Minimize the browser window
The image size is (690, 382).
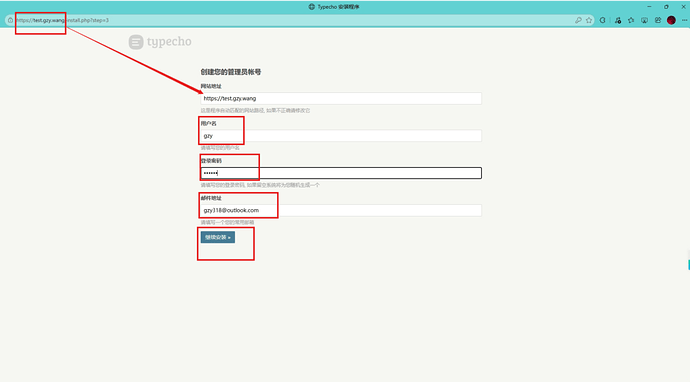pos(649,7)
